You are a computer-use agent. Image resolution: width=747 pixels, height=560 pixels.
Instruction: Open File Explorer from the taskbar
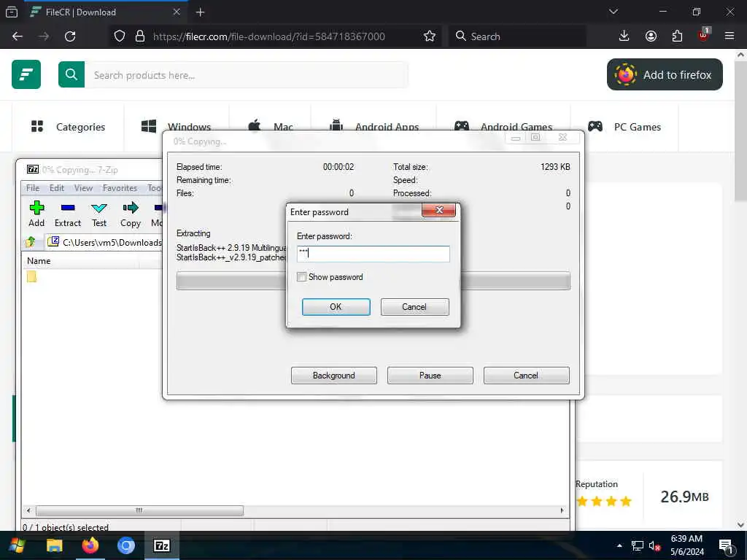coord(54,545)
